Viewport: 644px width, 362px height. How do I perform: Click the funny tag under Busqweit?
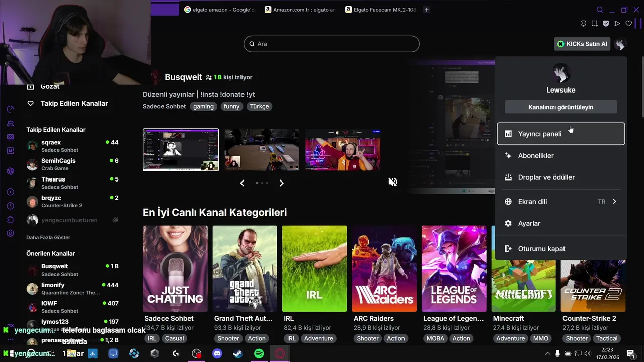pyautogui.click(x=232, y=106)
